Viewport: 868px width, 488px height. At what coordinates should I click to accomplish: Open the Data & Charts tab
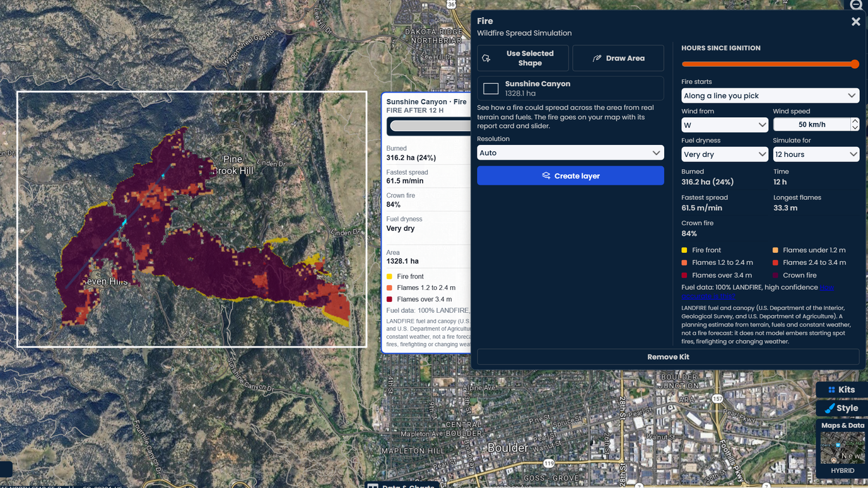[x=401, y=485]
